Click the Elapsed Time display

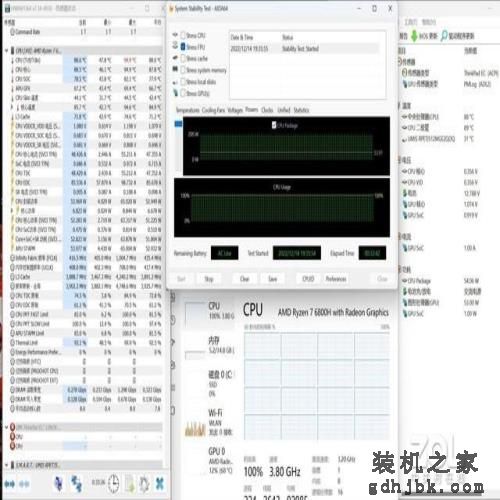pyautogui.click(x=372, y=253)
